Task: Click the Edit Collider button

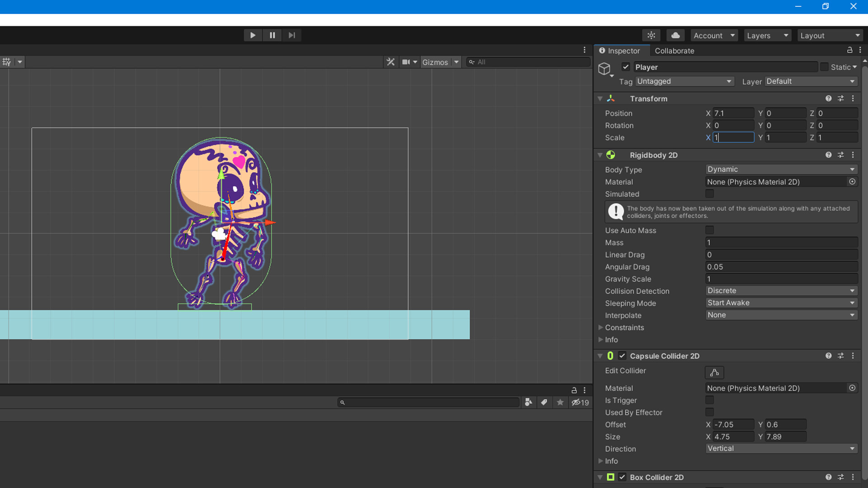Action: [714, 372]
